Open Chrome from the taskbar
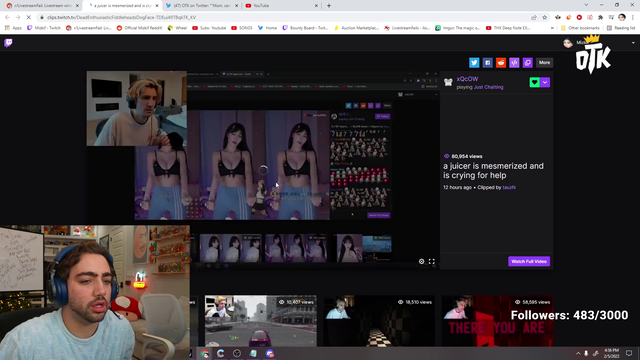Screen dimensions: 640x360 point(204,353)
